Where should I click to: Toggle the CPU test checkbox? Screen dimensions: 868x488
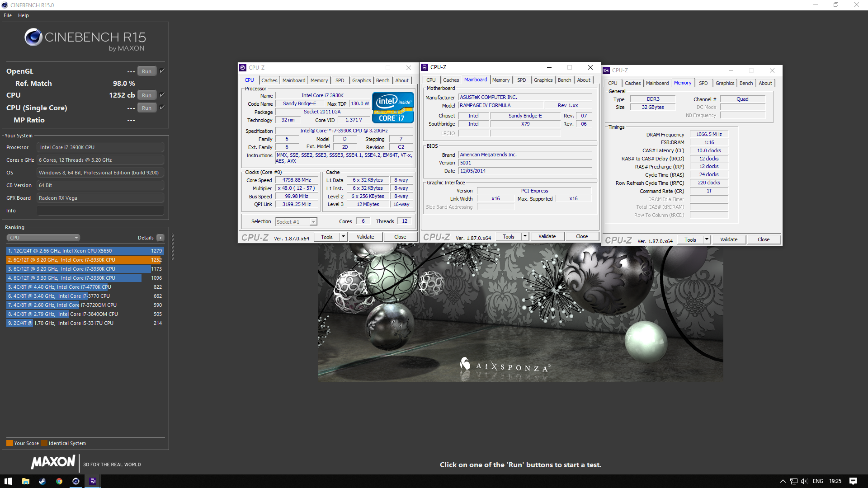(162, 95)
